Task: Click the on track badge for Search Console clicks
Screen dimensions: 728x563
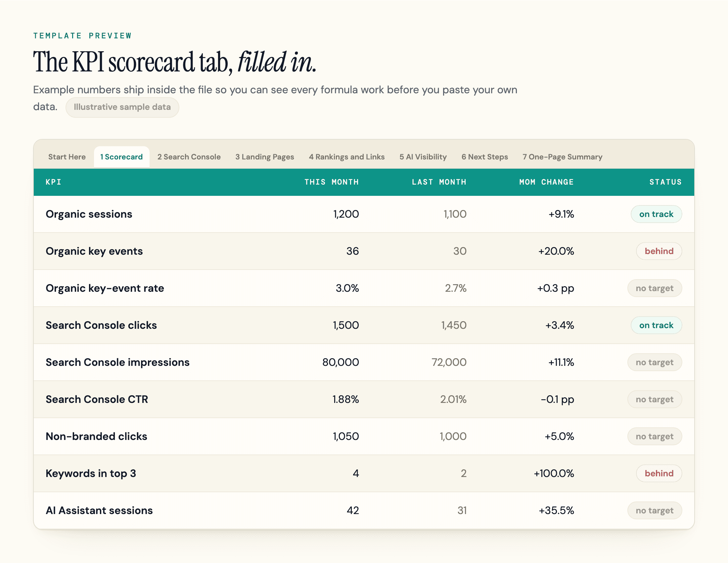Action: (656, 325)
